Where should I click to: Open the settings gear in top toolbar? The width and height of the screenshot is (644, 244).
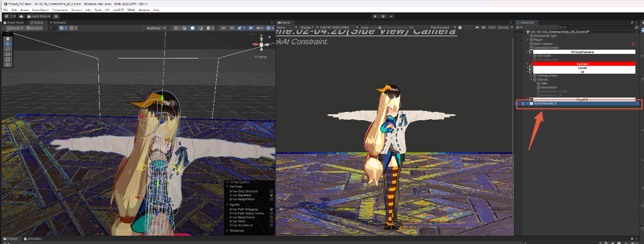click(56, 16)
